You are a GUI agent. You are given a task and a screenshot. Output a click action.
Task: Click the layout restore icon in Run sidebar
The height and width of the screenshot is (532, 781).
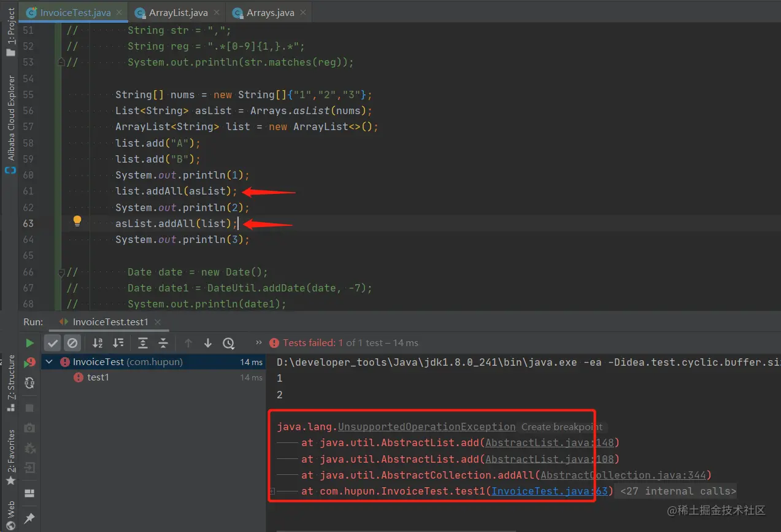[29, 493]
